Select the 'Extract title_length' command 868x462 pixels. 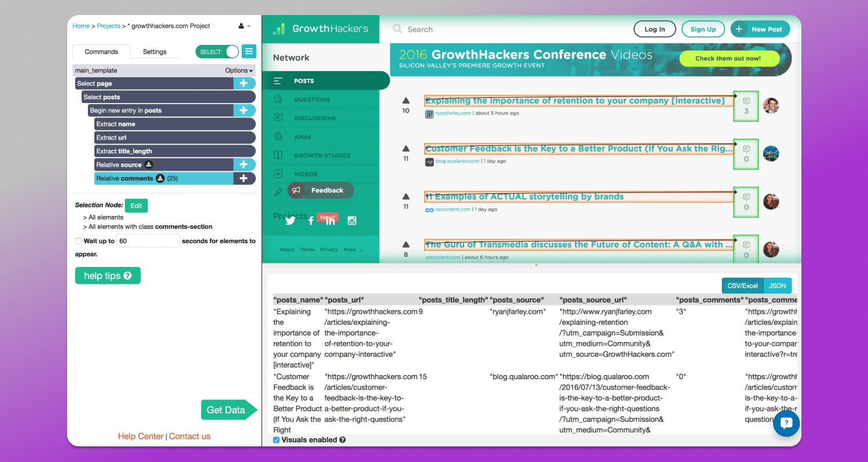175,151
